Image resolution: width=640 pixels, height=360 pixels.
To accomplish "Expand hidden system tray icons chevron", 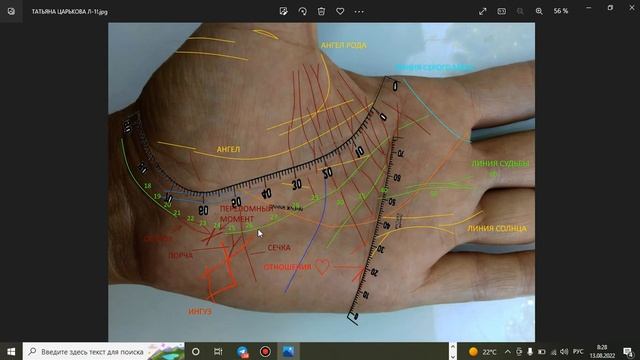I will point(507,351).
